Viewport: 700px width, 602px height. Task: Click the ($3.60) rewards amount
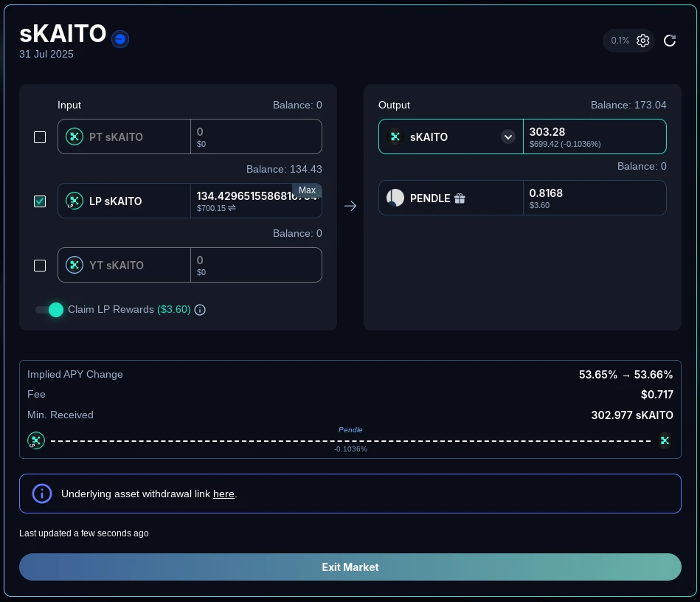[174, 310]
